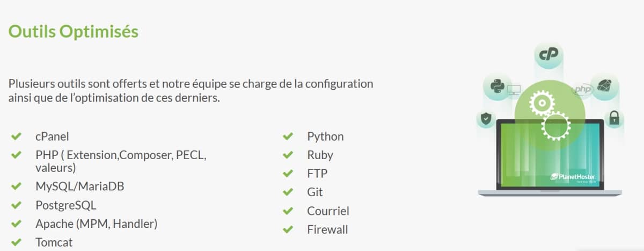The image size is (644, 251).
Task: Click the cPanel logo icon bubble
Action: tap(549, 54)
